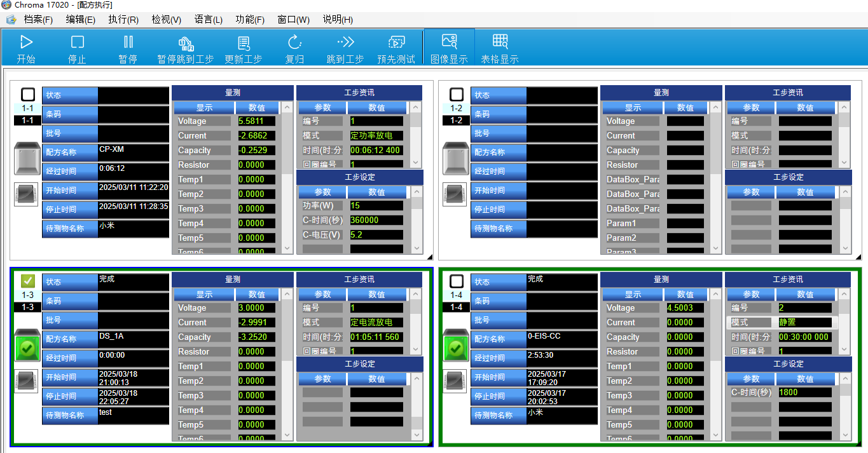Click scroll-down arrow of 1-3 工步资讯 list
This screenshot has height=453, width=868.
tap(417, 349)
